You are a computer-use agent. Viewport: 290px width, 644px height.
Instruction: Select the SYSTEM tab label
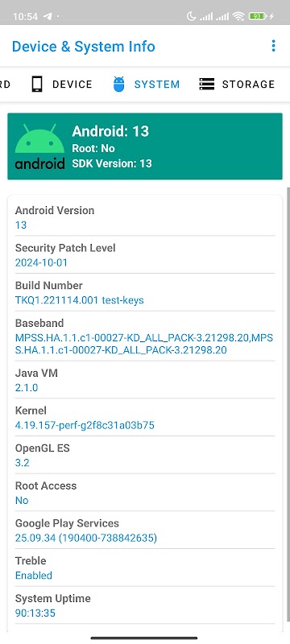click(157, 85)
